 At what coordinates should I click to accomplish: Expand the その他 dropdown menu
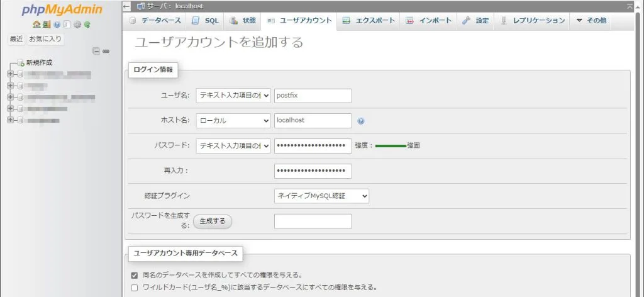pos(591,21)
